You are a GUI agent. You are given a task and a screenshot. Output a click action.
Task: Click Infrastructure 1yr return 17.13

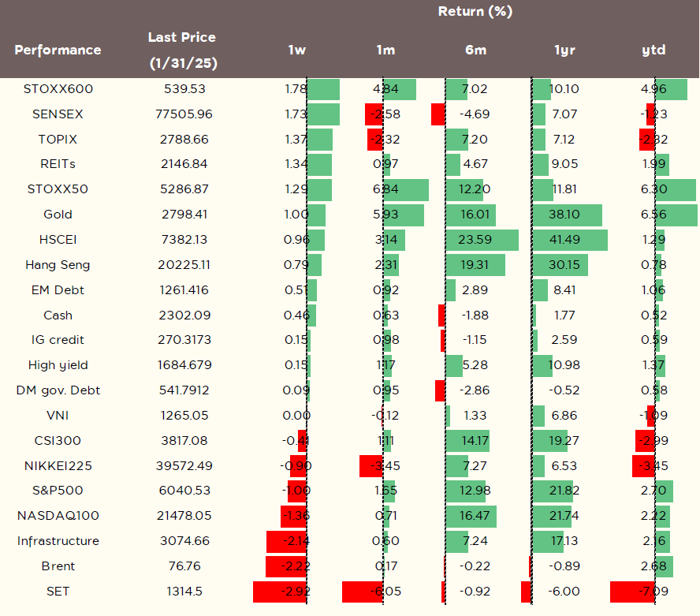[564, 541]
